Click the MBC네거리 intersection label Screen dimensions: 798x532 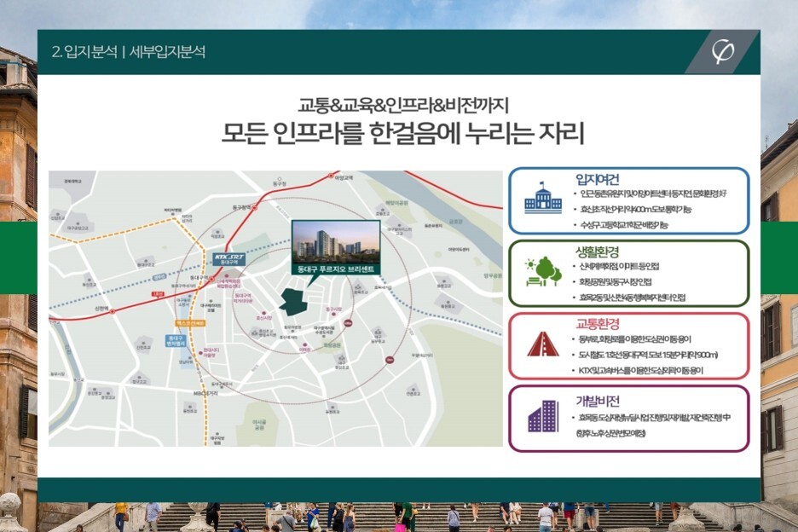pyautogui.click(x=205, y=393)
